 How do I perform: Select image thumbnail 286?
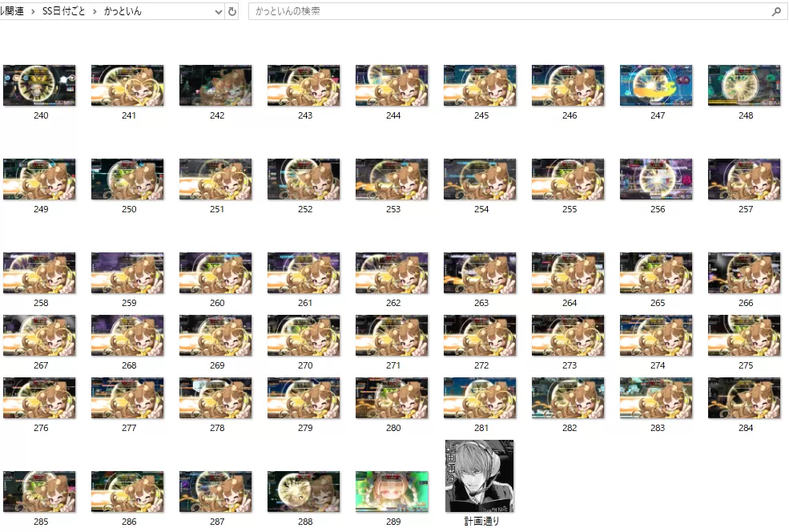pyautogui.click(x=127, y=491)
